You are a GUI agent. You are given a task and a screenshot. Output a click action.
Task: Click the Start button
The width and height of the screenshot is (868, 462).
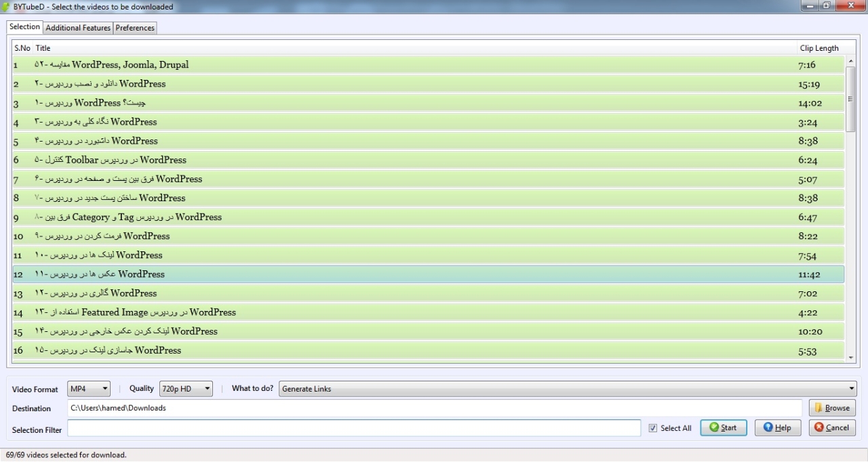click(x=724, y=427)
